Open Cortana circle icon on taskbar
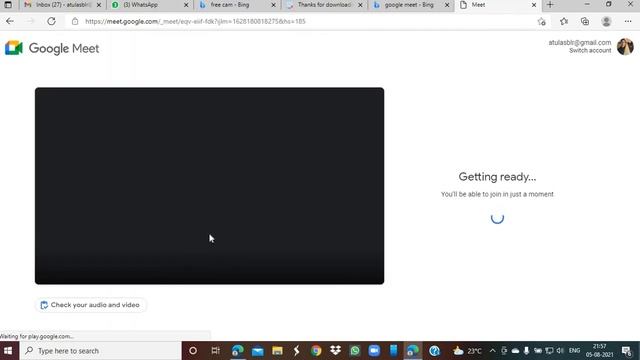This screenshot has height=360, width=640. (193, 351)
